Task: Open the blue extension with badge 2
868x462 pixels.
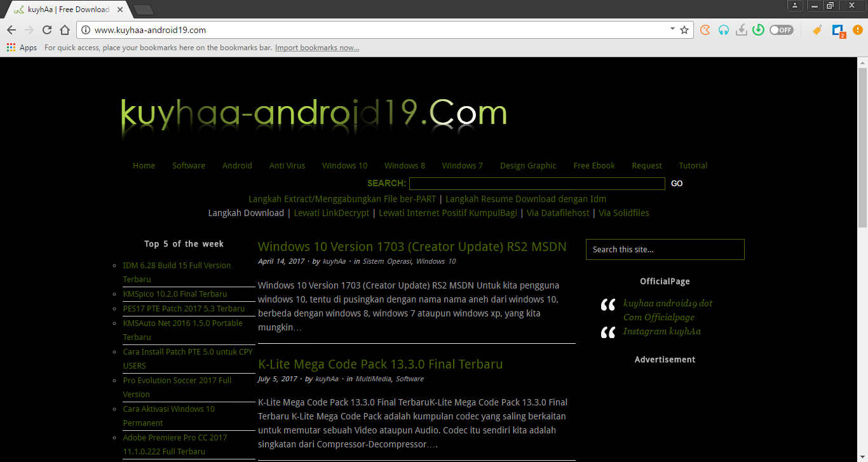Action: tap(837, 31)
